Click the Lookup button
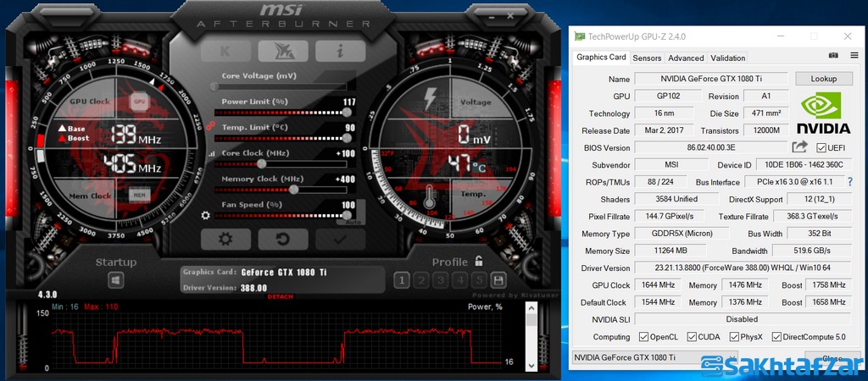 point(824,79)
